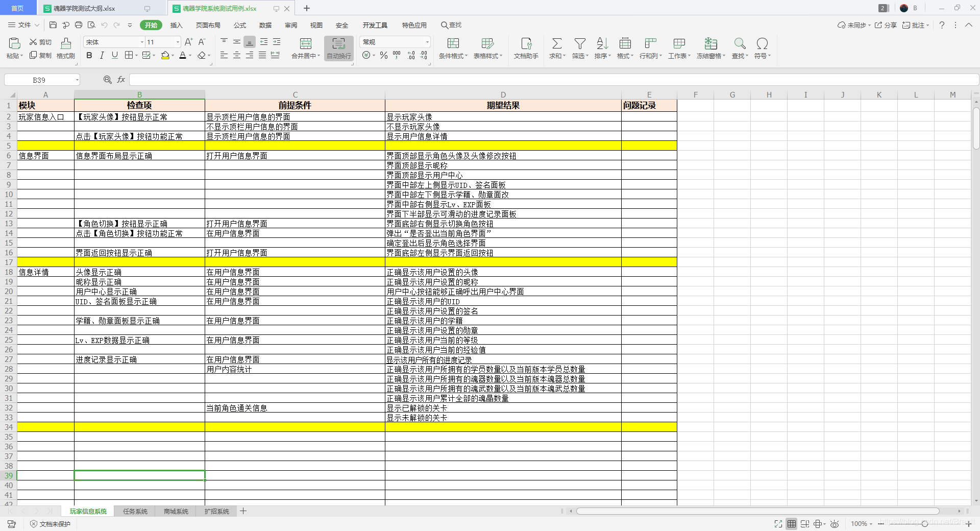Open the 数据 ribbon tab
Image resolution: width=980 pixels, height=531 pixels.
265,25
